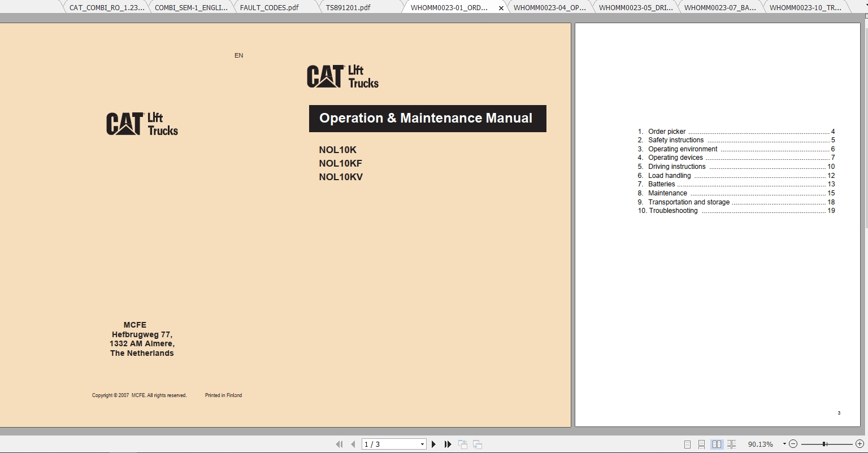Adjust the zoom slider handle
The image size is (868, 453).
click(x=824, y=444)
